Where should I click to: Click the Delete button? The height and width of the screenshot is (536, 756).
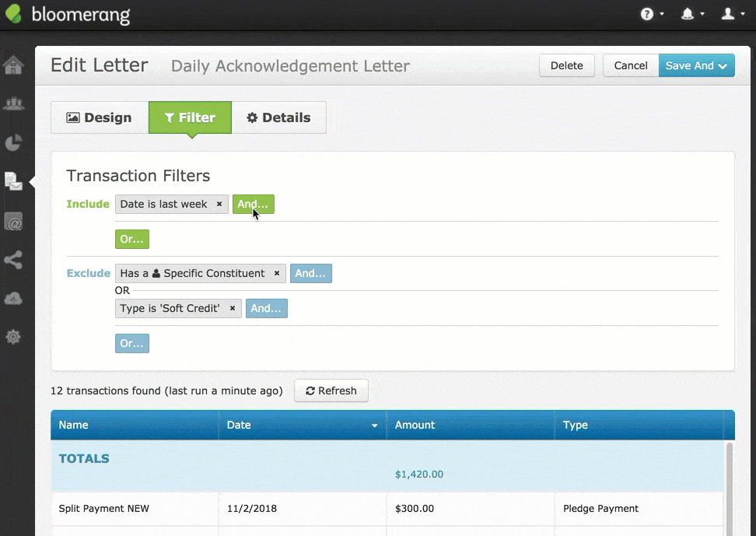click(566, 65)
